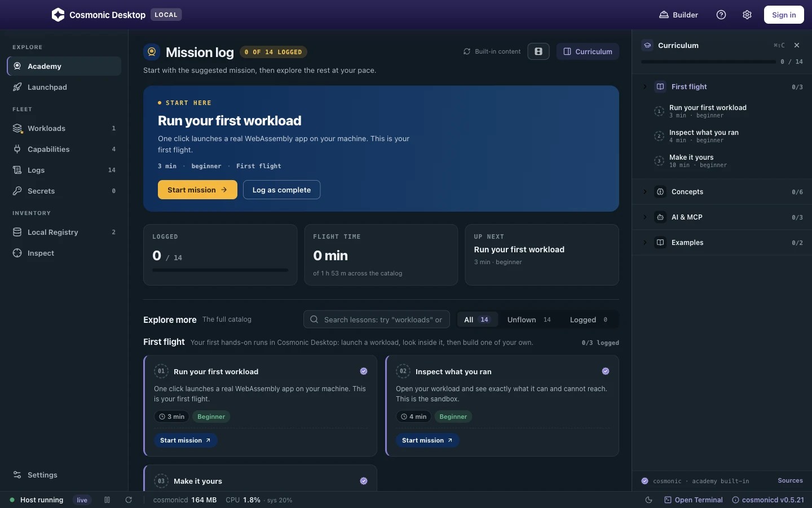Expand the AI & MCP section chevron

[645, 217]
